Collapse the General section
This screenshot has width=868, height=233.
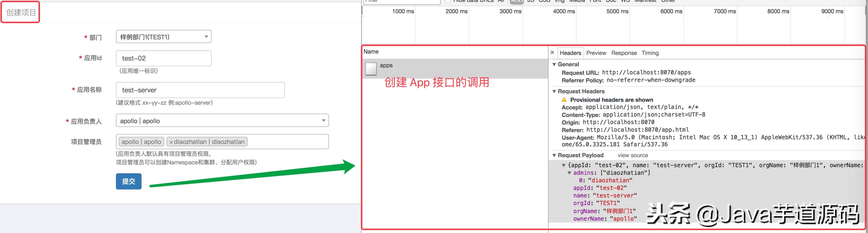pos(554,64)
